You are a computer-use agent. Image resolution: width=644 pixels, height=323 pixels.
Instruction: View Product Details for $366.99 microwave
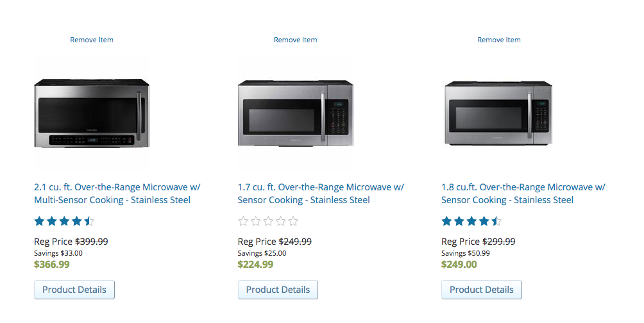point(74,290)
